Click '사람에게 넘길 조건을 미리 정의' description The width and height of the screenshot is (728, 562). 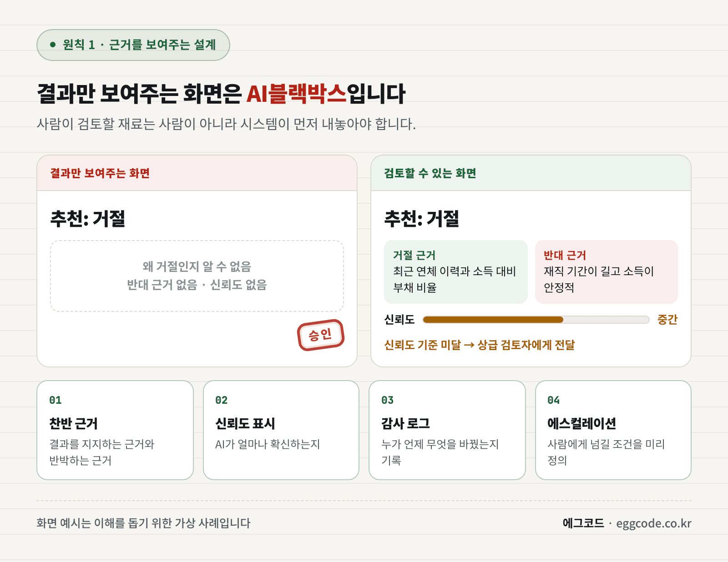click(x=606, y=452)
